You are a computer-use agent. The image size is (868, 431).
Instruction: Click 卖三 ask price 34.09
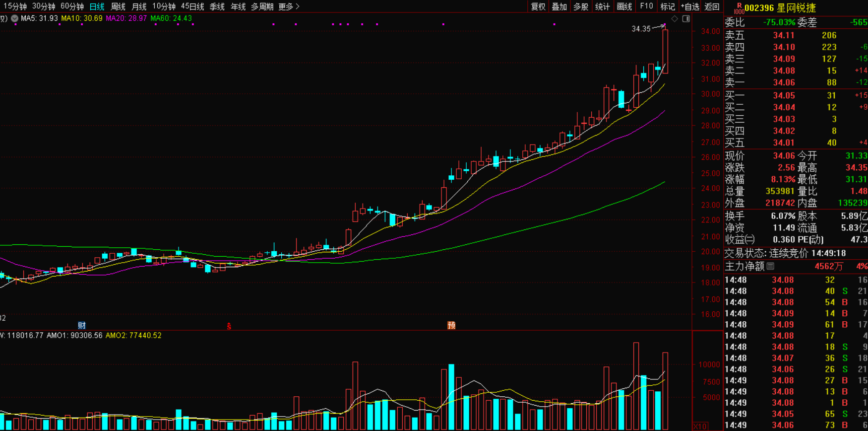pyautogui.click(x=784, y=59)
